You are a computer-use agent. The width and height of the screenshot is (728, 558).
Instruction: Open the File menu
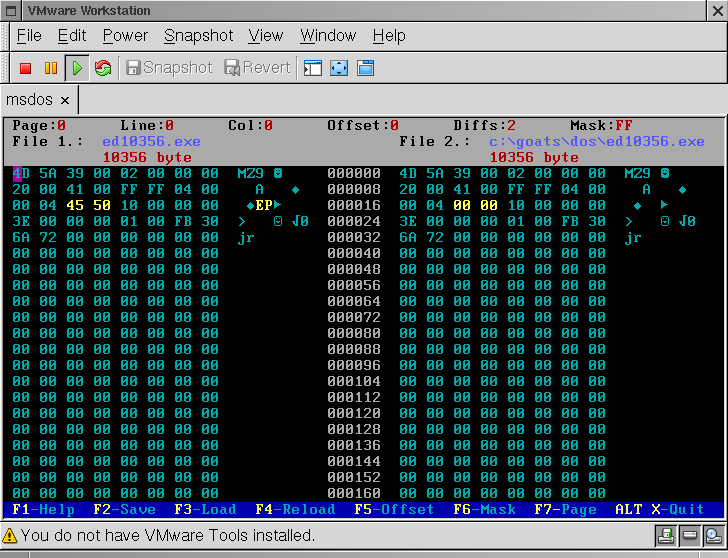click(x=29, y=36)
